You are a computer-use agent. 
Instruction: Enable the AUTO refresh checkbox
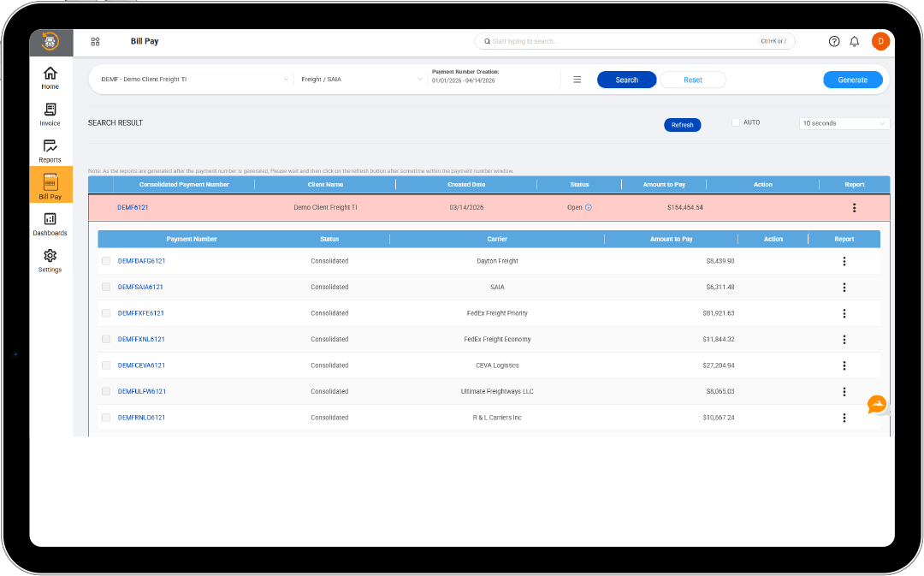point(736,122)
